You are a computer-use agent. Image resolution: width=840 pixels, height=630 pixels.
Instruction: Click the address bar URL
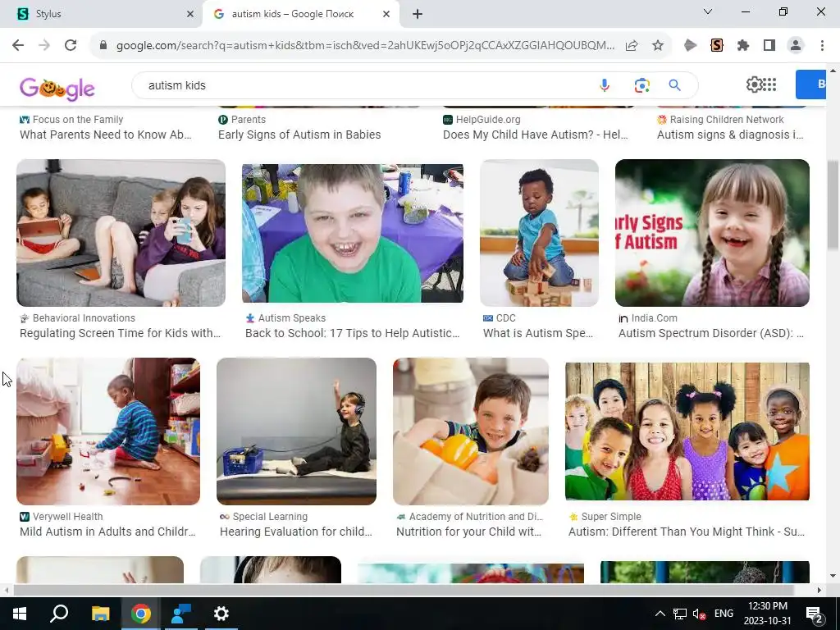point(365,46)
